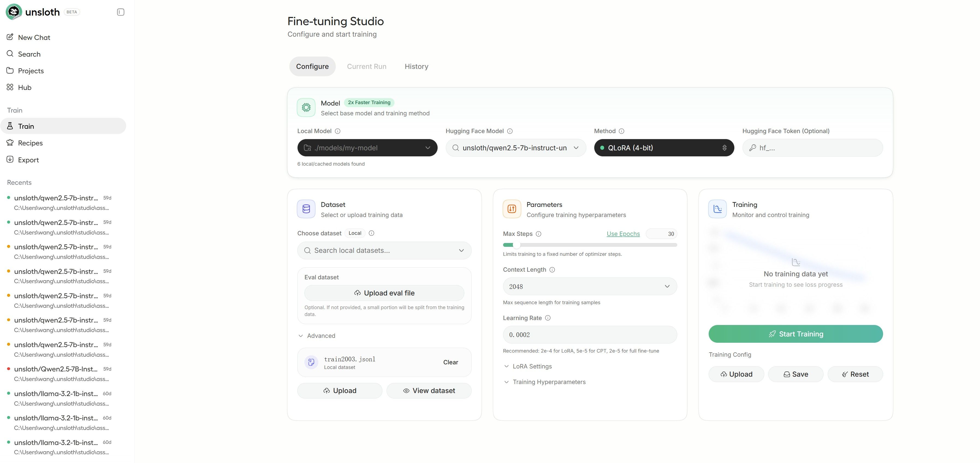The height and width of the screenshot is (463, 980).
Task: Adjust the Max Steps slider
Action: tap(516, 245)
